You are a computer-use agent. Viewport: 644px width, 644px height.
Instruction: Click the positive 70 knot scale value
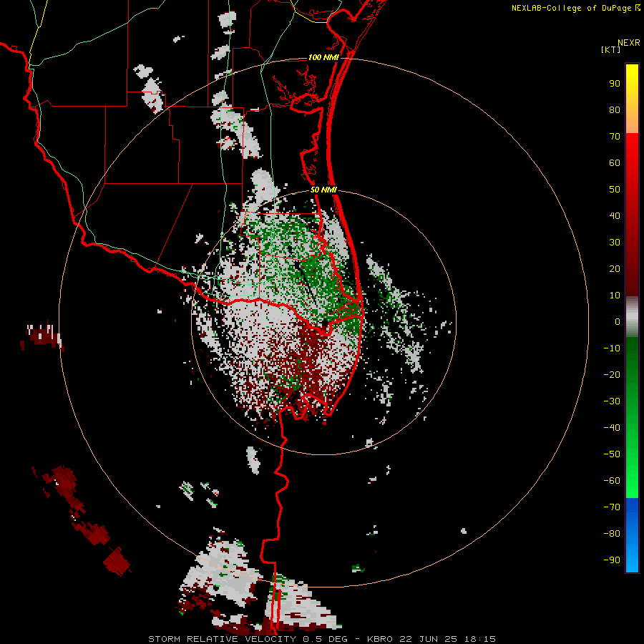click(x=615, y=137)
